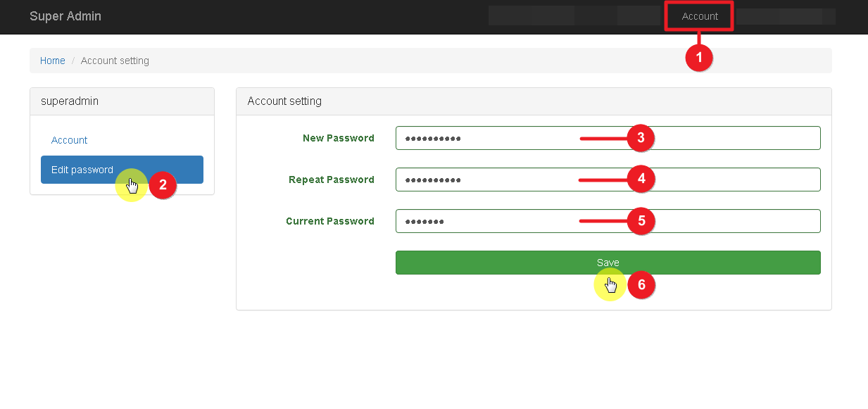Go to Home via the breadcrumb
Image resolution: width=868 pixels, height=409 pixels.
[53, 61]
